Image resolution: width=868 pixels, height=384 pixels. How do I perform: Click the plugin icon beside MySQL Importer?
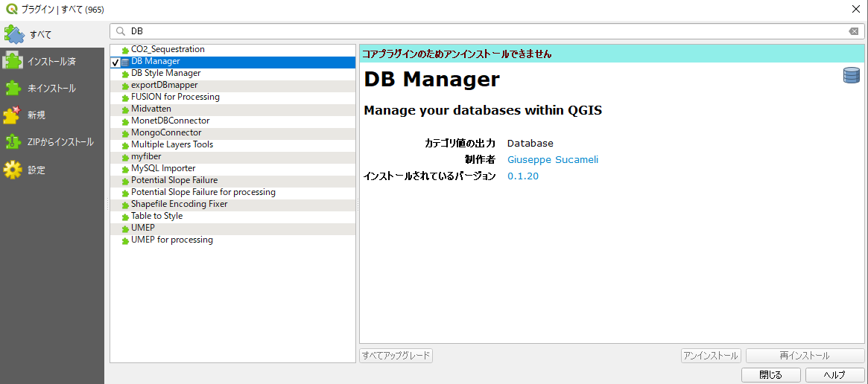125,169
